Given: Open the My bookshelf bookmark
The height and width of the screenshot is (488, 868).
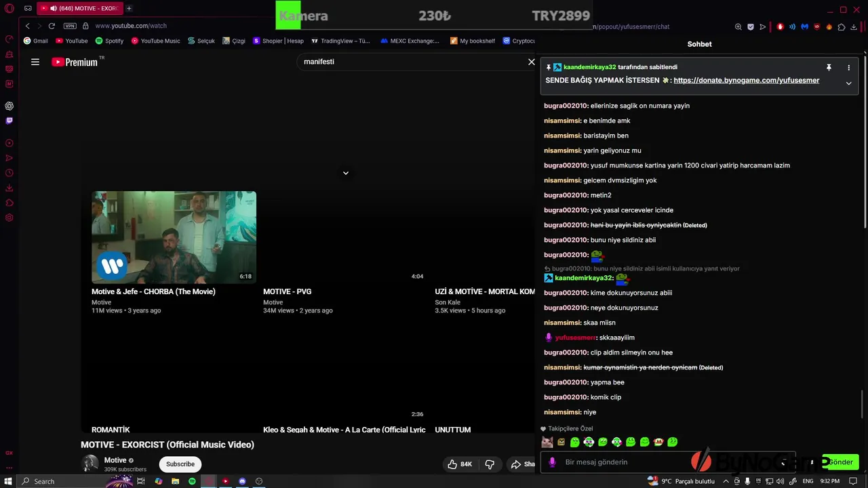Looking at the screenshot, I should tap(473, 41).
